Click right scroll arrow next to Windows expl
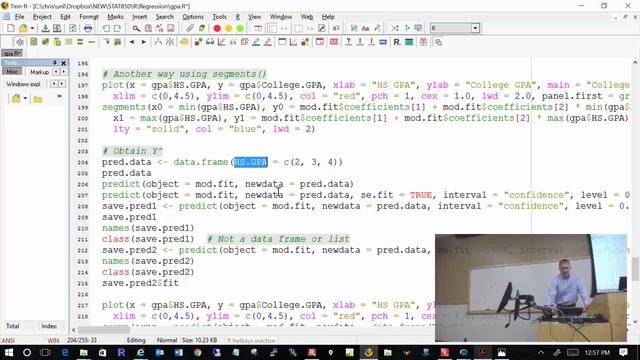 point(61,84)
